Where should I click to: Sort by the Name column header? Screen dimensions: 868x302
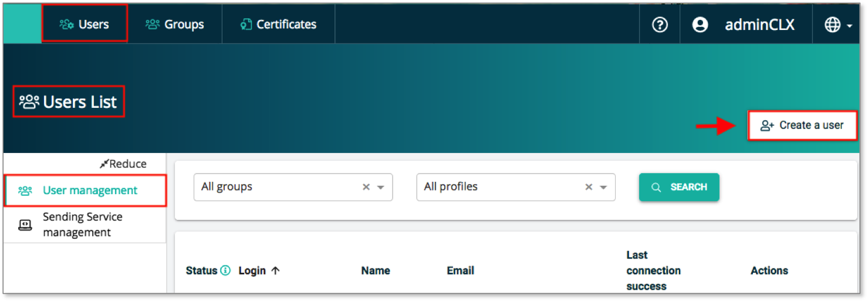pos(376,270)
